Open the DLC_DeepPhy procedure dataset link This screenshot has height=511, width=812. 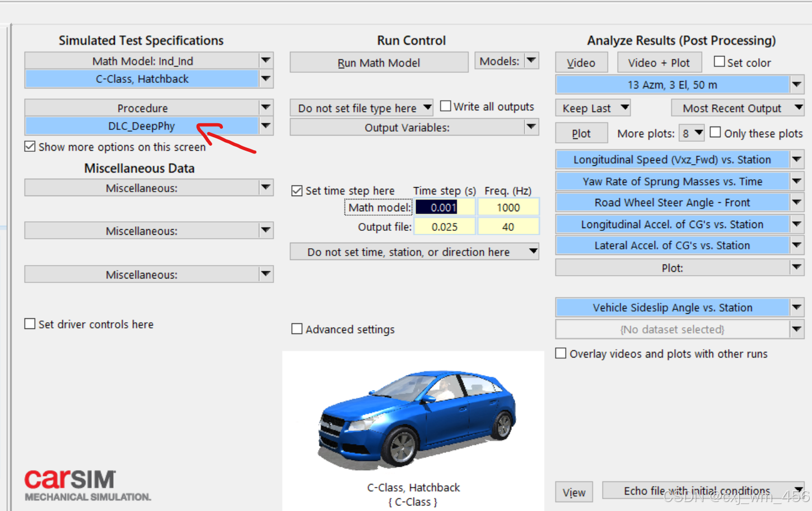click(142, 126)
